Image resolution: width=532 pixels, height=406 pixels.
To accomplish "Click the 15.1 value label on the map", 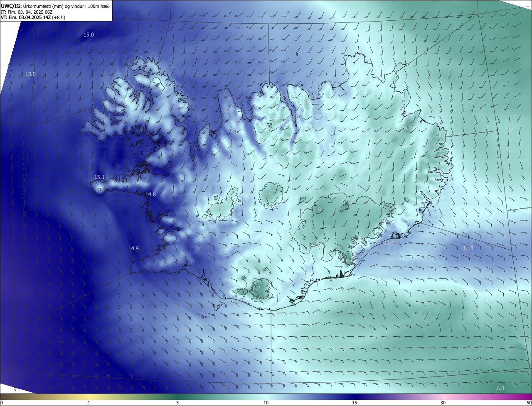I will [99, 177].
